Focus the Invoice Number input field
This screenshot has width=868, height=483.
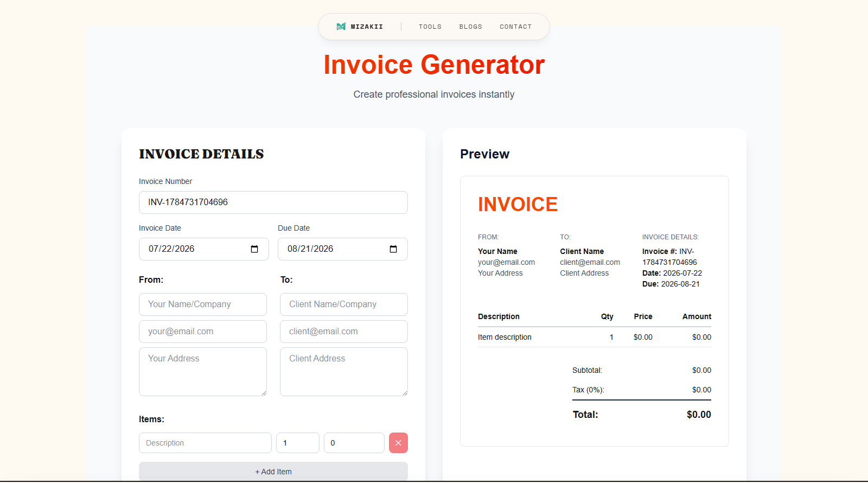pyautogui.click(x=273, y=202)
